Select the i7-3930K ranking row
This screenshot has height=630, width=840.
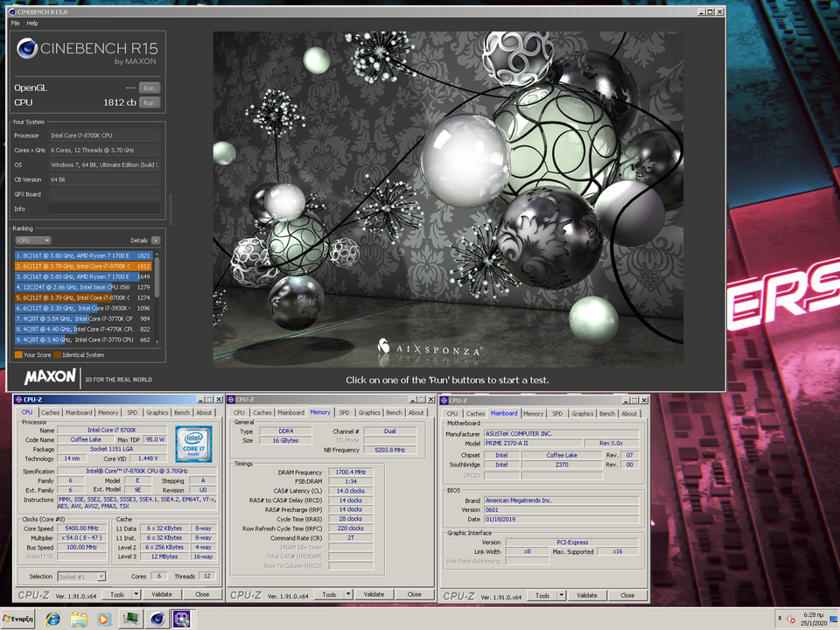(x=84, y=308)
